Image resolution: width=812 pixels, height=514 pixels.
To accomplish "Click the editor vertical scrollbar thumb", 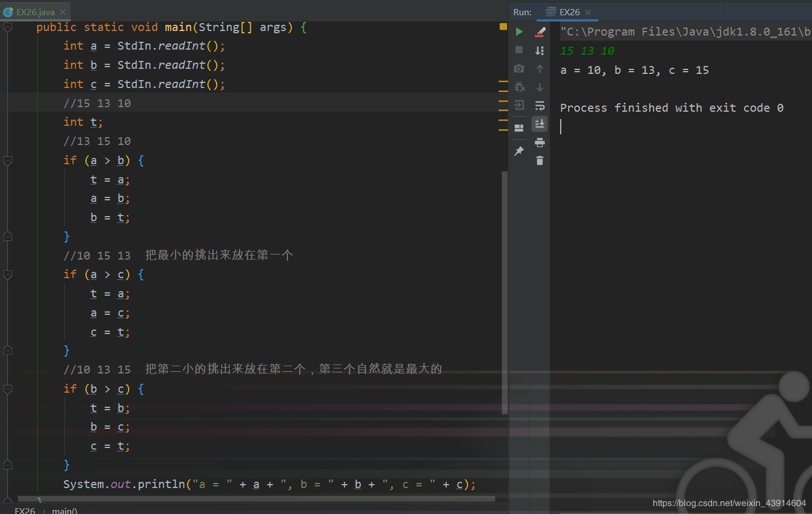I will tap(504, 292).
